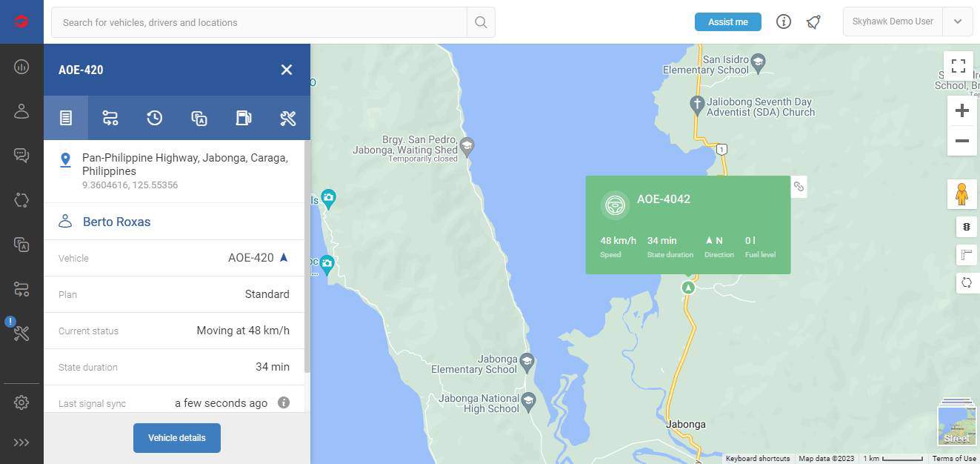Open the info circle icon in header
Image resolution: width=980 pixels, height=464 pixels.
[x=784, y=21]
